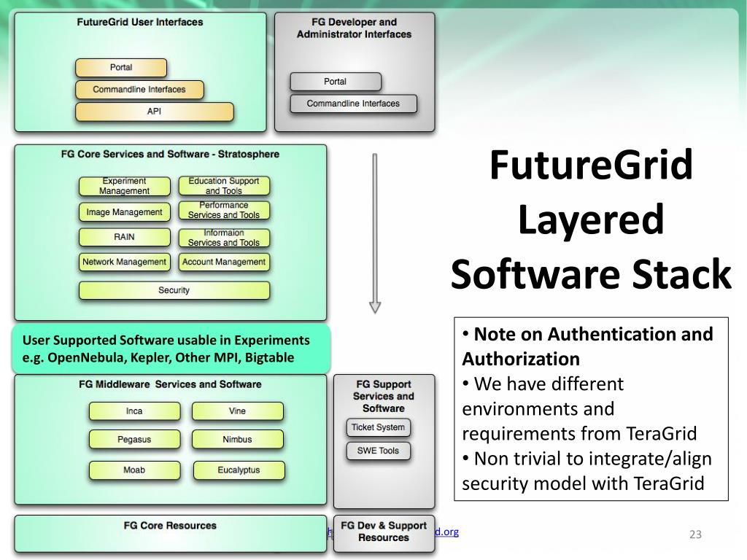747x560 pixels.
Task: Click Commandline Interfaces in FutureGrid User Interfaces
Action: coord(139,90)
